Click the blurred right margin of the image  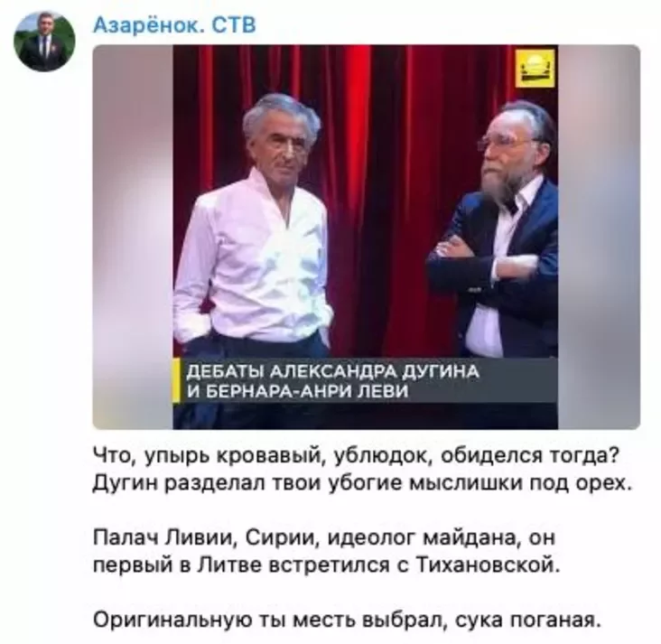click(x=599, y=237)
